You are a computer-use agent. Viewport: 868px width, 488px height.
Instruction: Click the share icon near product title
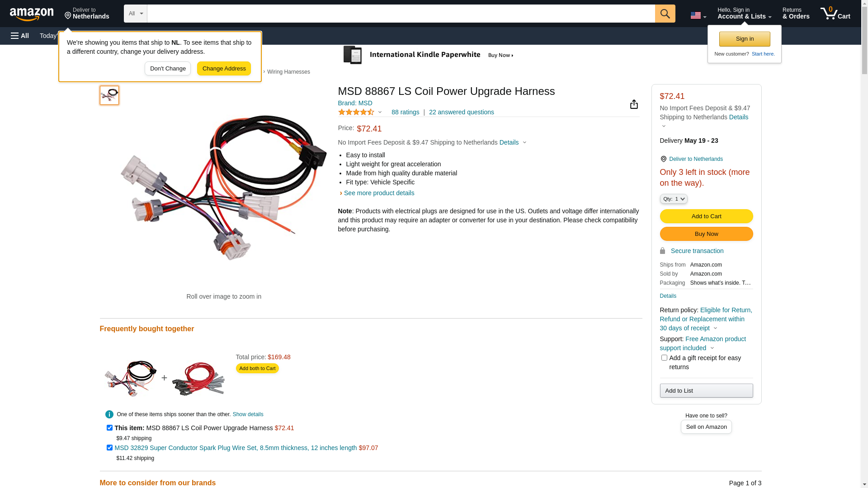tap(633, 104)
